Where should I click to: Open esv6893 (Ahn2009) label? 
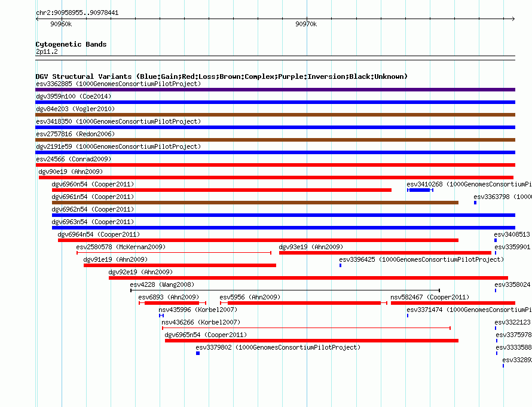point(169,297)
